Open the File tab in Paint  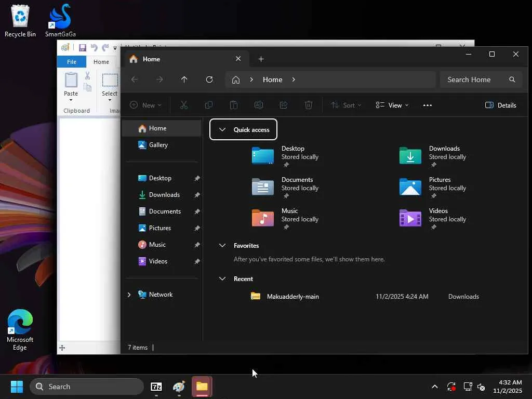pos(72,62)
